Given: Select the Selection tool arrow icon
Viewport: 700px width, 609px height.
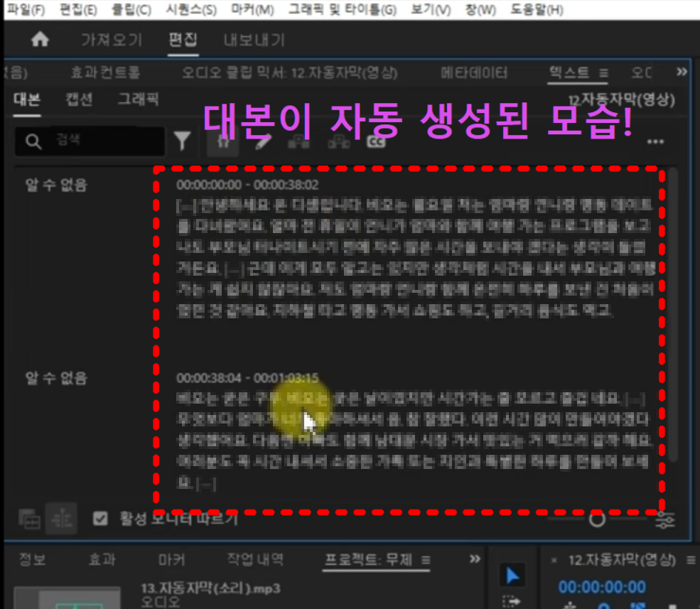Looking at the screenshot, I should pyautogui.click(x=511, y=575).
